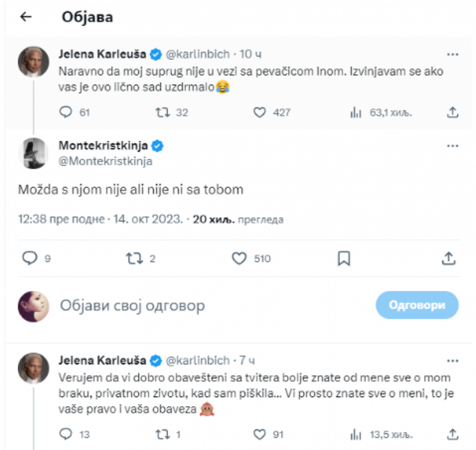
Task: Reply to the Montekristkinja post
Action: (31, 258)
